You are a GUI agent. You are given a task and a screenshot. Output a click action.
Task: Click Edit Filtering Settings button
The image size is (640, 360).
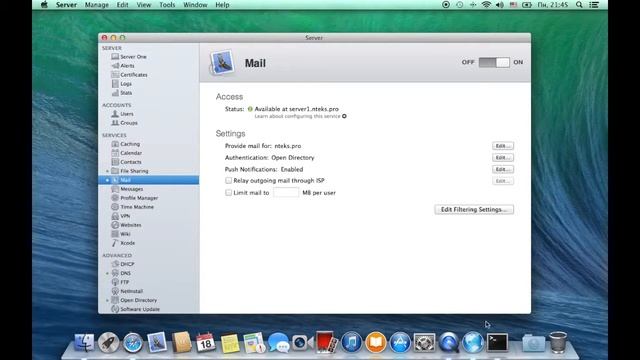coord(474,209)
